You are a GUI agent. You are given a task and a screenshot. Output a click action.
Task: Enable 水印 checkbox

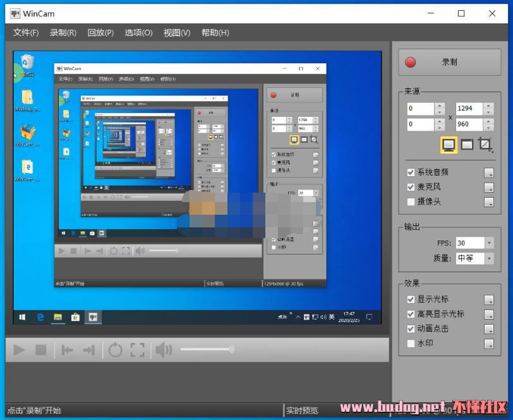point(411,344)
